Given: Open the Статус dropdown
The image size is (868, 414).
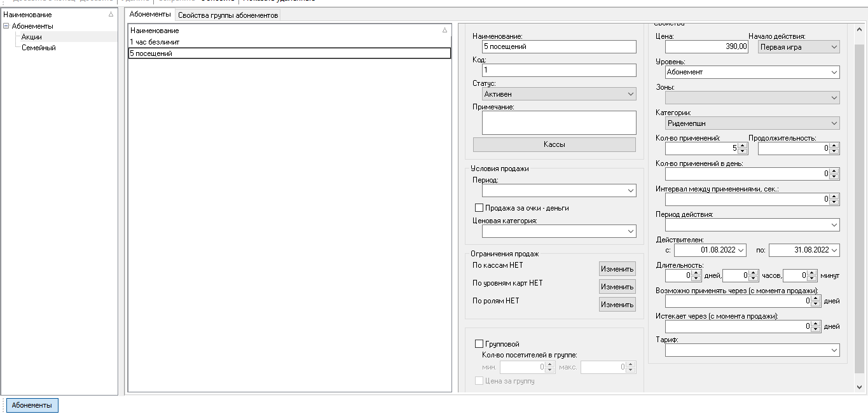Looking at the screenshot, I should click(559, 94).
